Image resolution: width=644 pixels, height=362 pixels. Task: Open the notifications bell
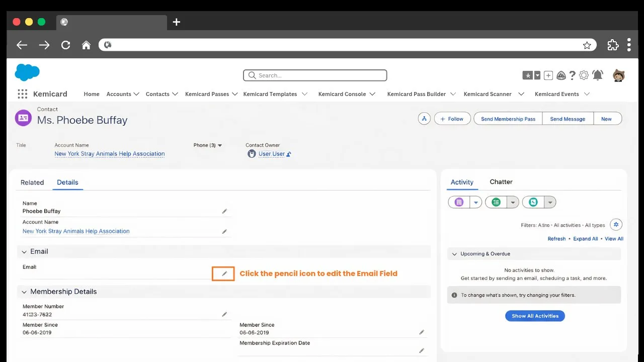[x=598, y=75]
